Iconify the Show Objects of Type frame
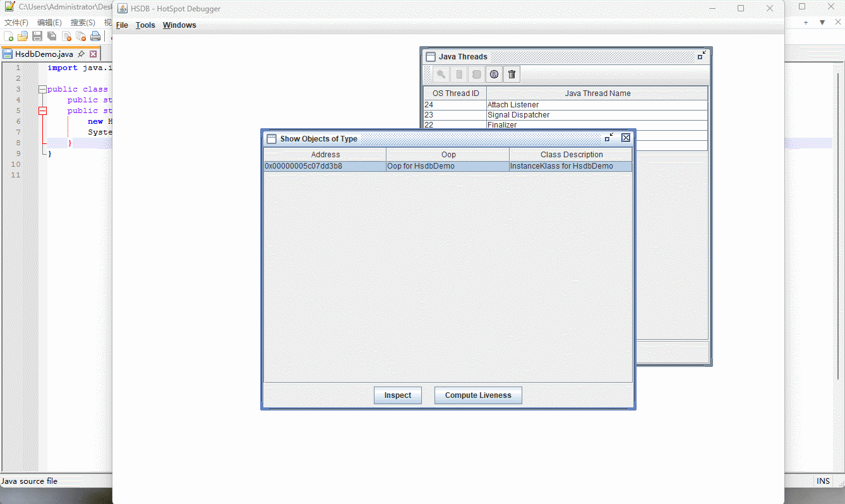845x504 pixels. [609, 138]
